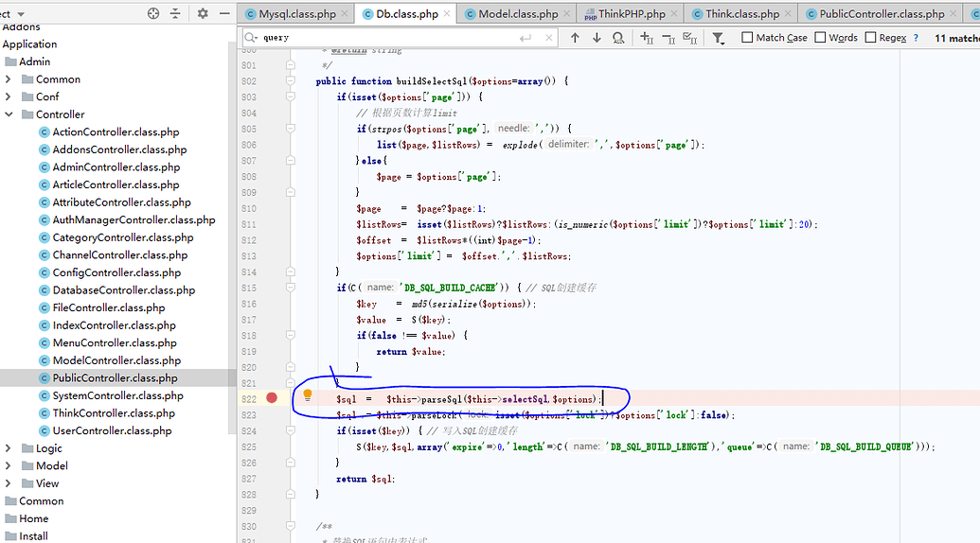Enable the Match Case checkbox
The image size is (980, 543).
(747, 38)
